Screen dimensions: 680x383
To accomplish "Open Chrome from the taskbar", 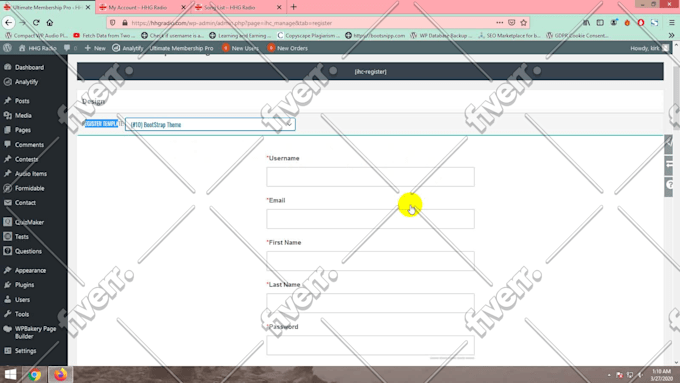I will (x=35, y=374).
